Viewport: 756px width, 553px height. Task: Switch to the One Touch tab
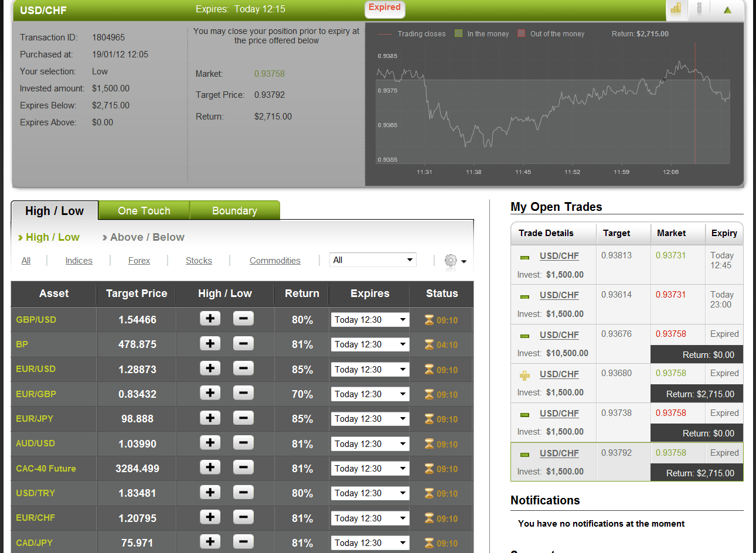[144, 210]
